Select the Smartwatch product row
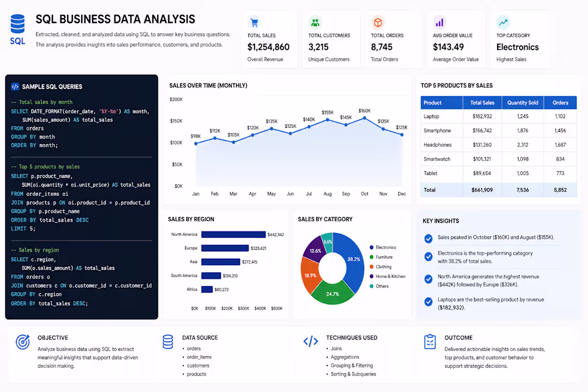Viewport: 588px width, 392px height. click(499, 159)
